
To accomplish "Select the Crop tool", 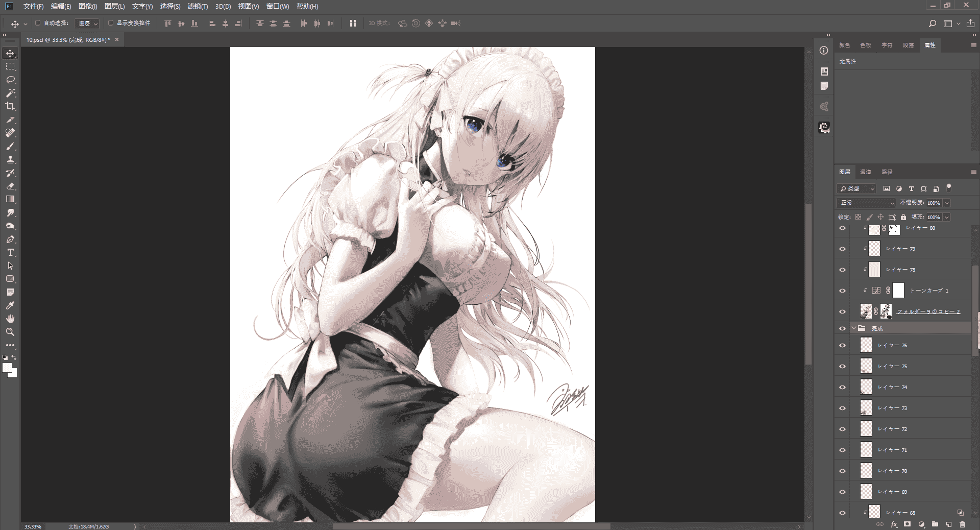I will 10,106.
